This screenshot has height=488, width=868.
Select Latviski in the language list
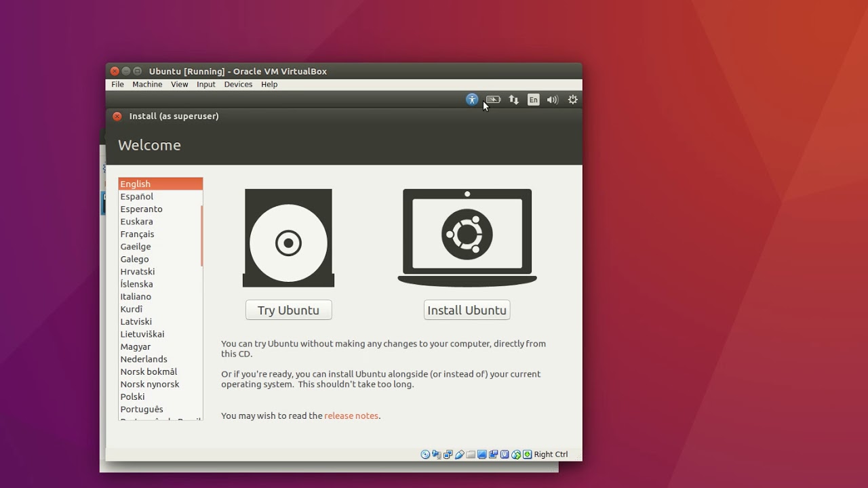pyautogui.click(x=160, y=322)
